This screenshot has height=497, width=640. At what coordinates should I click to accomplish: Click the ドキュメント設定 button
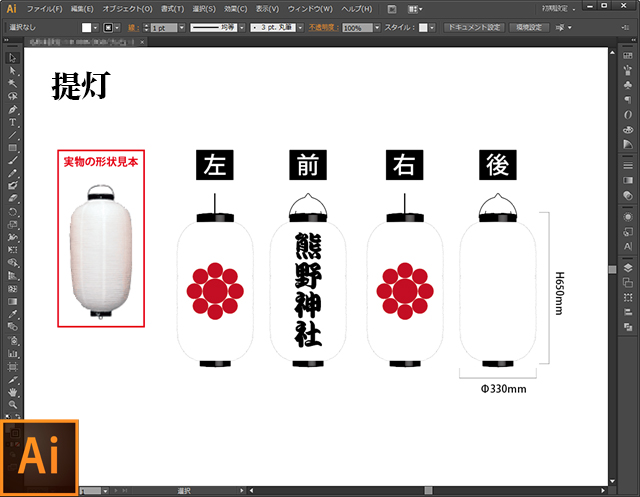point(474,27)
